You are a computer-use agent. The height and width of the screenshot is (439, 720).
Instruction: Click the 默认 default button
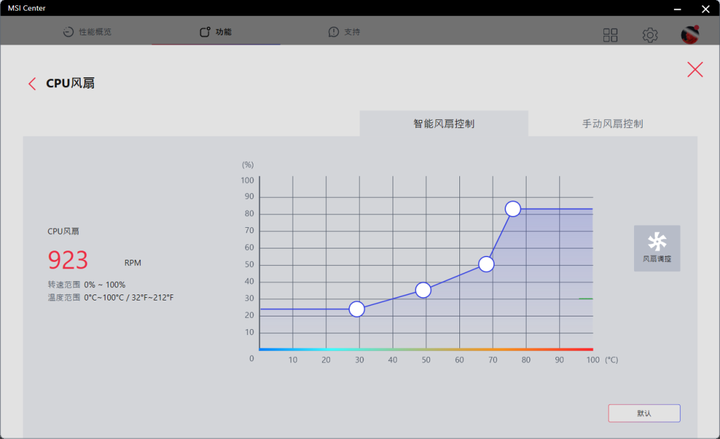coord(644,413)
